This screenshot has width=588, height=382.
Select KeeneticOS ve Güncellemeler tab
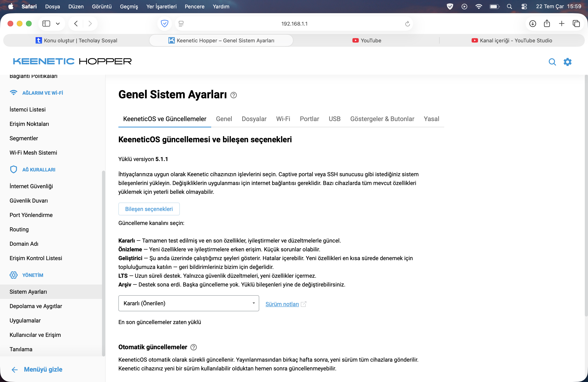coord(165,119)
